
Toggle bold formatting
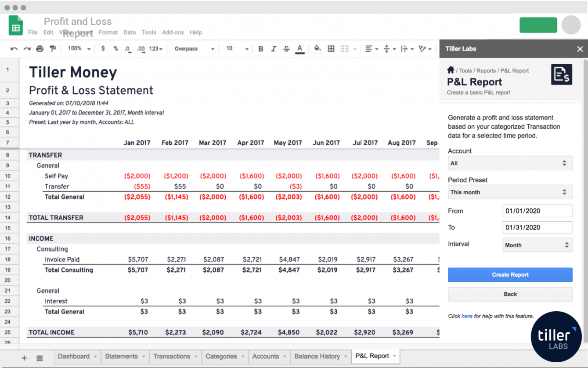(x=261, y=49)
